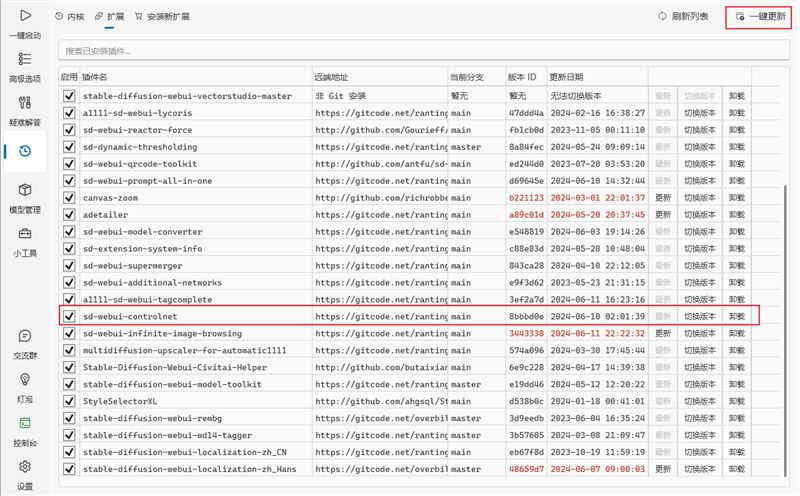
Task: Uninstall sd-webui-prompt-all-in-one
Action: click(737, 181)
